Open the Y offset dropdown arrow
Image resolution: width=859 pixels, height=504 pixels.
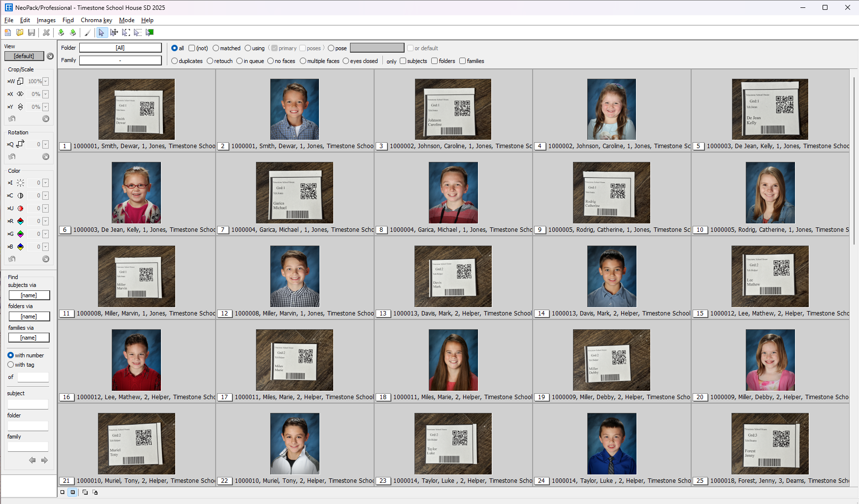pyautogui.click(x=46, y=107)
